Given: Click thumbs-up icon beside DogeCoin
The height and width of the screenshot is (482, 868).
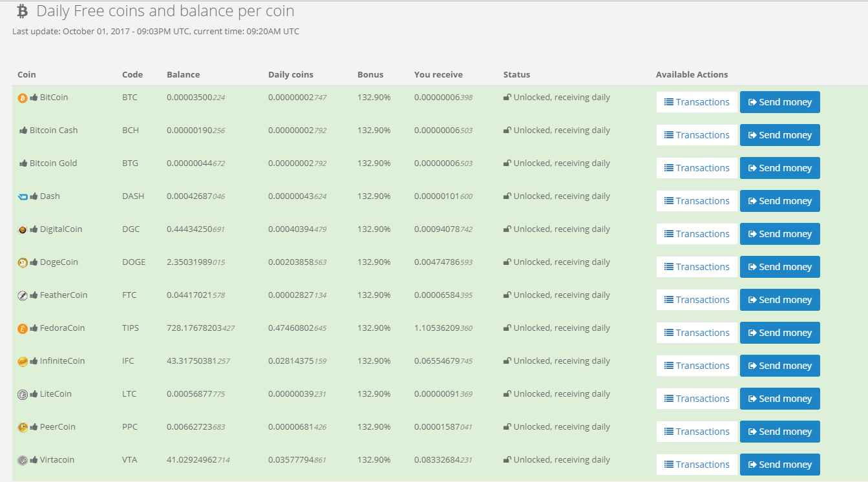Looking at the screenshot, I should (34, 262).
